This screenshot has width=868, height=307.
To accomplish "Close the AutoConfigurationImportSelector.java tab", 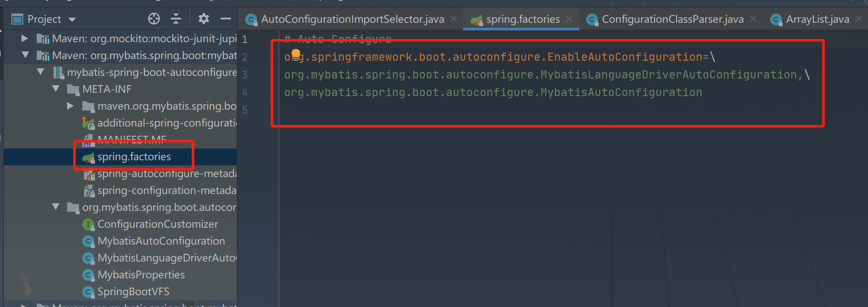I will [454, 19].
